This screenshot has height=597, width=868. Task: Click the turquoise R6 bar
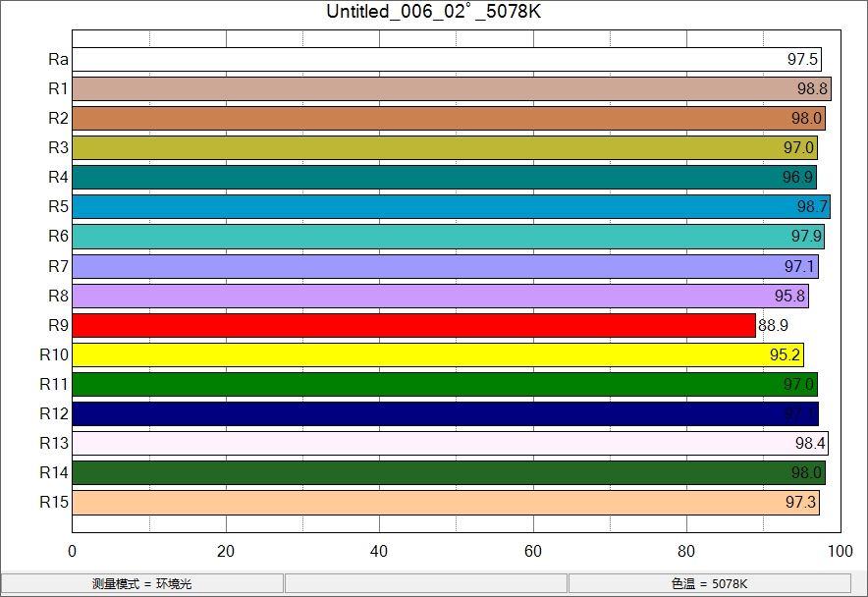(x=448, y=237)
